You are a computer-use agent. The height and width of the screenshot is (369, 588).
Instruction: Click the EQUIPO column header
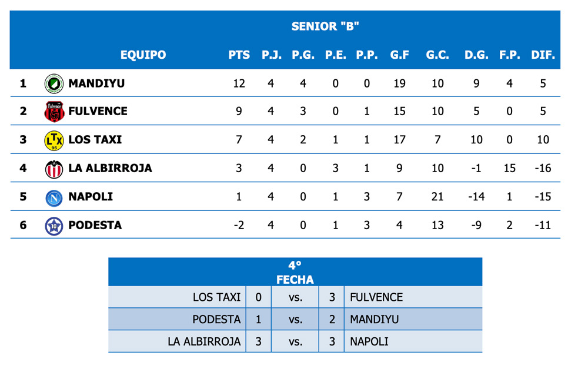pos(143,55)
